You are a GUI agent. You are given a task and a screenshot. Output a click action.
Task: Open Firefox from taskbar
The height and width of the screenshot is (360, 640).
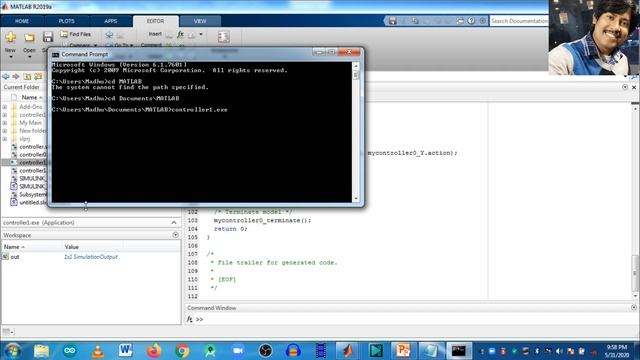click(x=154, y=351)
